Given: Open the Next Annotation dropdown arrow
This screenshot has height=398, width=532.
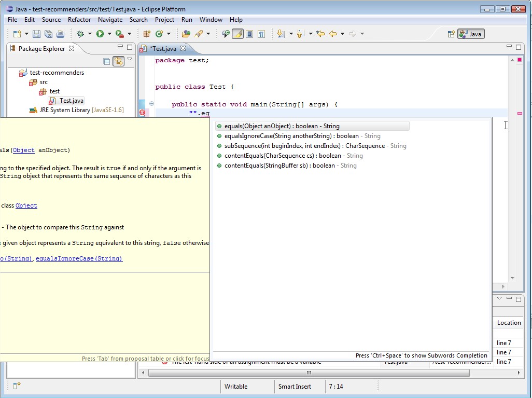Looking at the screenshot, I should tap(291, 34).
